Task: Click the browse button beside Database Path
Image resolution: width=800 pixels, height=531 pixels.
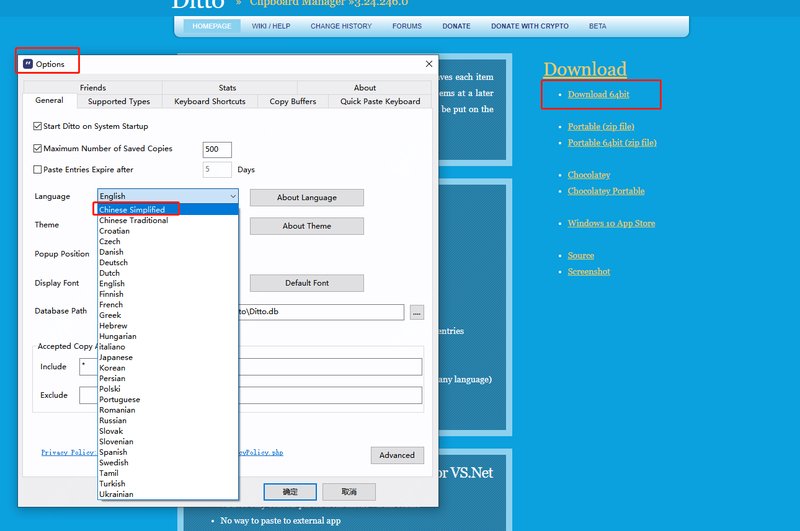Action: coord(416,312)
